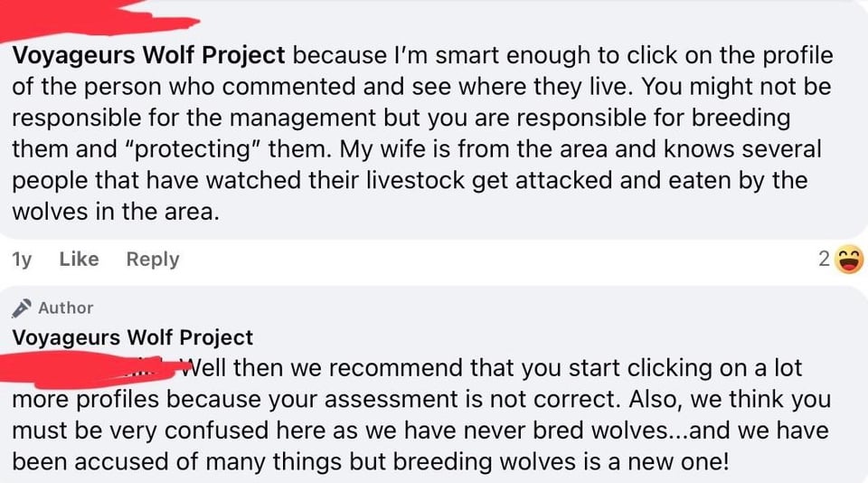Click the pencil Author badge icon
The image size is (868, 483).
(x=23, y=308)
